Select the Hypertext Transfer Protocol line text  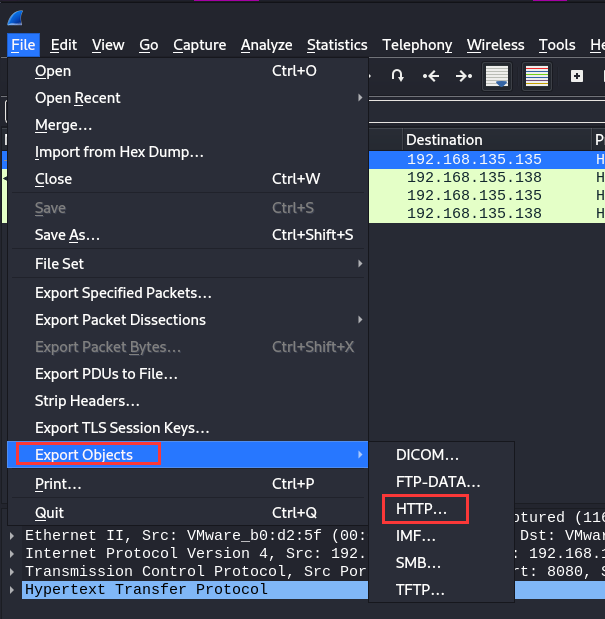[146, 590]
